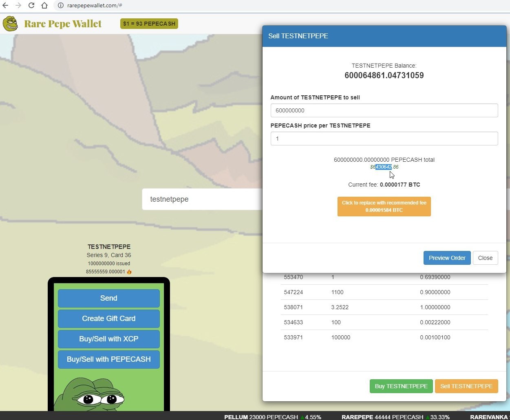Click TESTNETPEPE card title
Image resolution: width=510 pixels, height=420 pixels.
[109, 247]
